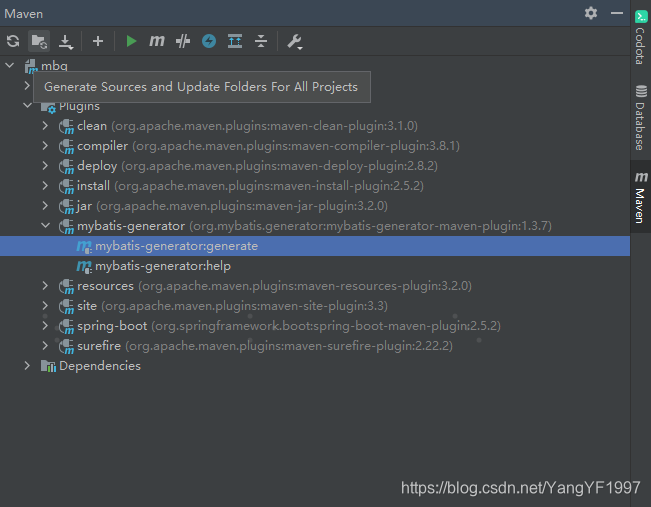Click the Database cylinder icon
The image size is (651, 507).
coord(641,91)
